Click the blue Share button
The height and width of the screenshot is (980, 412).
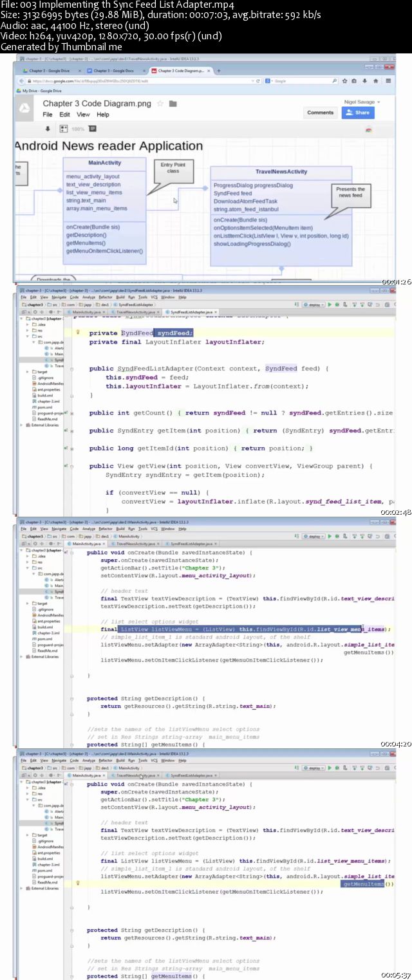[358, 112]
